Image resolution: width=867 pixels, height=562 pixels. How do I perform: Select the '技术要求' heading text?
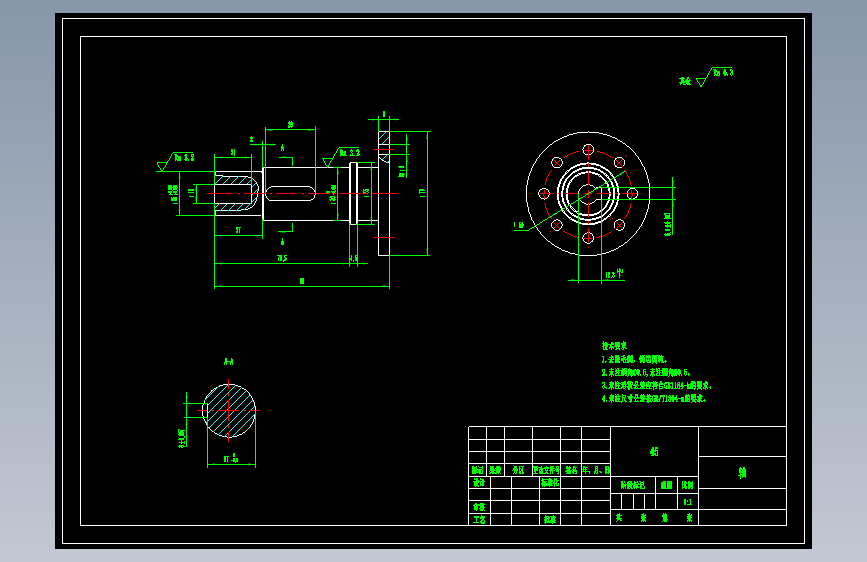coord(614,346)
